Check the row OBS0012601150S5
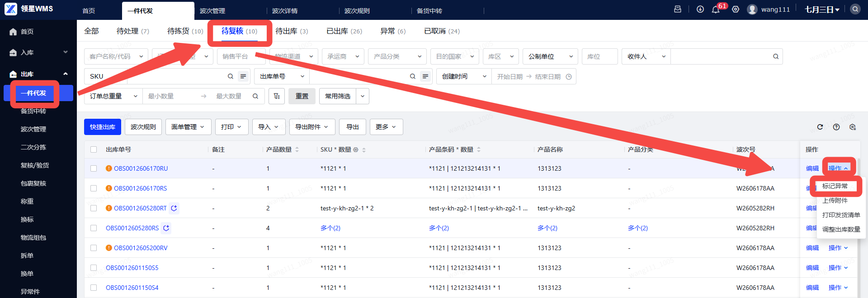The height and width of the screenshot is (298, 868). 94,268
